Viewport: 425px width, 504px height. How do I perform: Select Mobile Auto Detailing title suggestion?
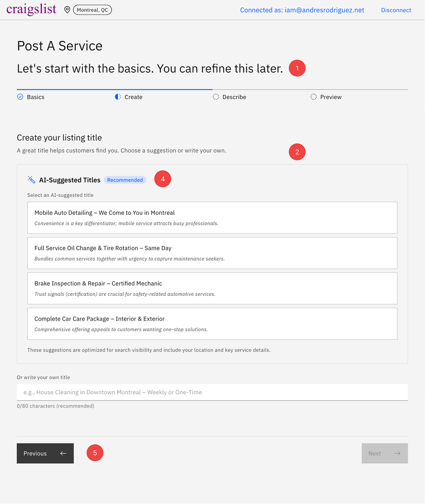click(212, 218)
